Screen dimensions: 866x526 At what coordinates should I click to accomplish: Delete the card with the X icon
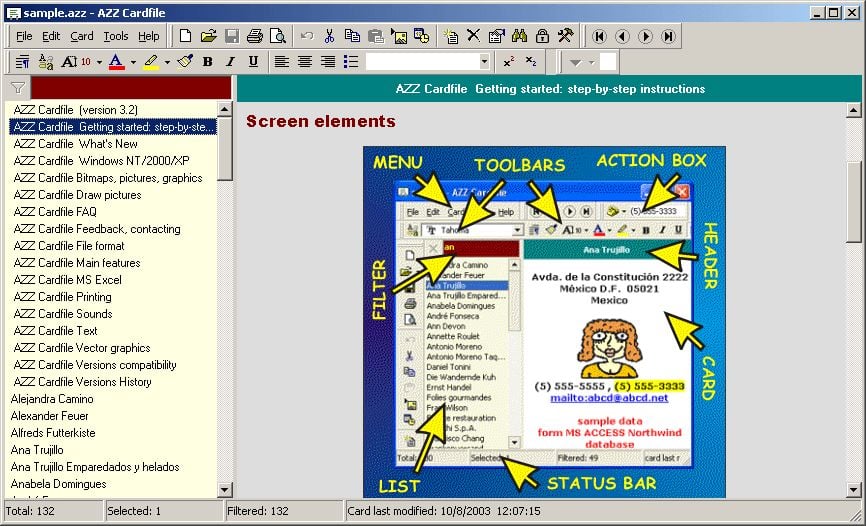tap(473, 36)
